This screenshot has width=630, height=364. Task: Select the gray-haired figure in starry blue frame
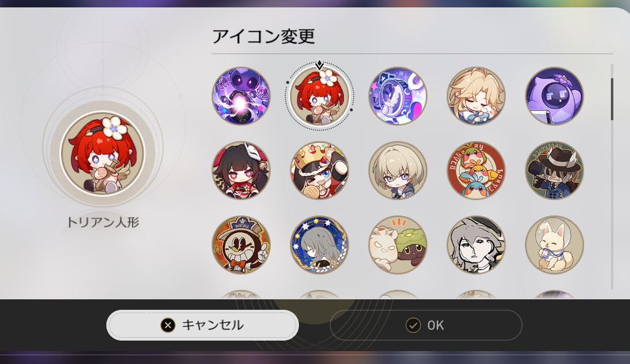[319, 245]
